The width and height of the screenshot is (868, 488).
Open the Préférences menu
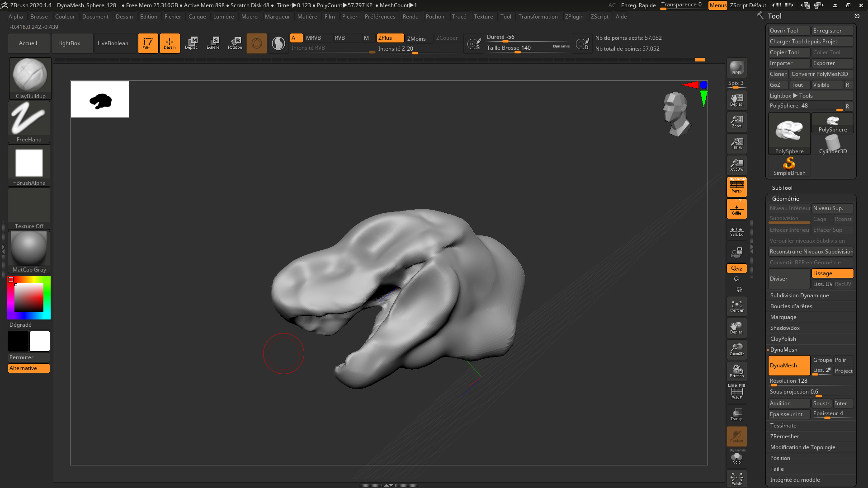click(380, 17)
